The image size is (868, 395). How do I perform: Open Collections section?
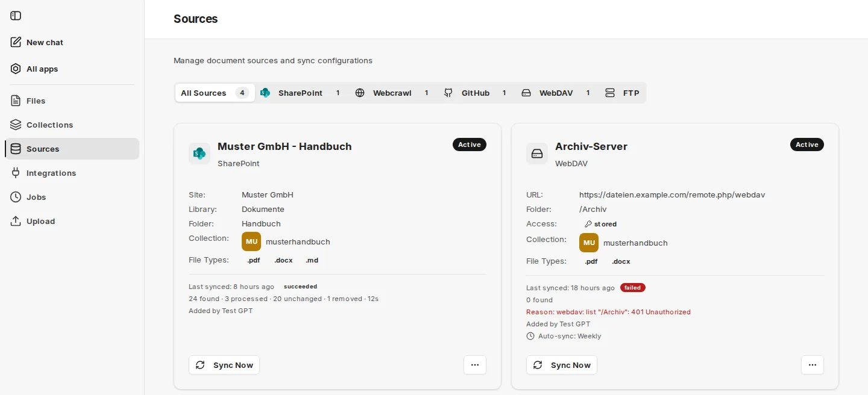click(72, 125)
